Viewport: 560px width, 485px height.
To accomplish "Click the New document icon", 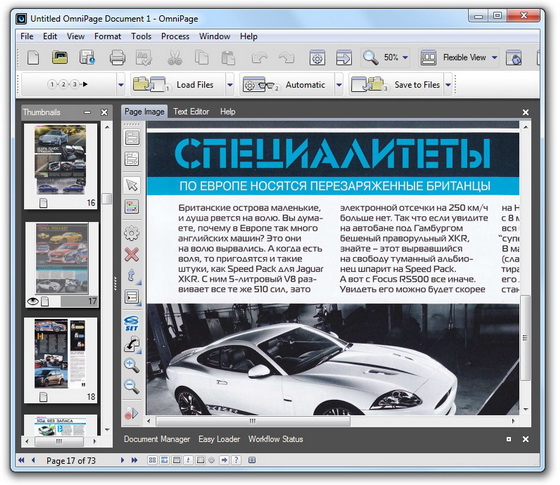I will (x=33, y=57).
